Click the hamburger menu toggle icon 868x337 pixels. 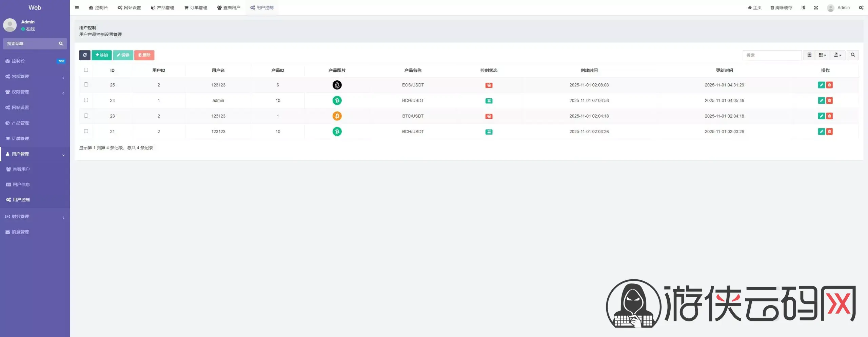tap(77, 8)
